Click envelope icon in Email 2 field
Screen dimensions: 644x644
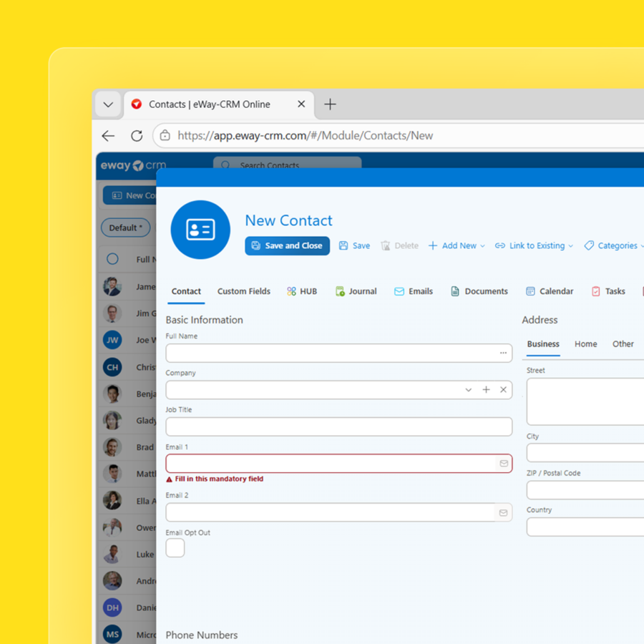click(x=504, y=513)
